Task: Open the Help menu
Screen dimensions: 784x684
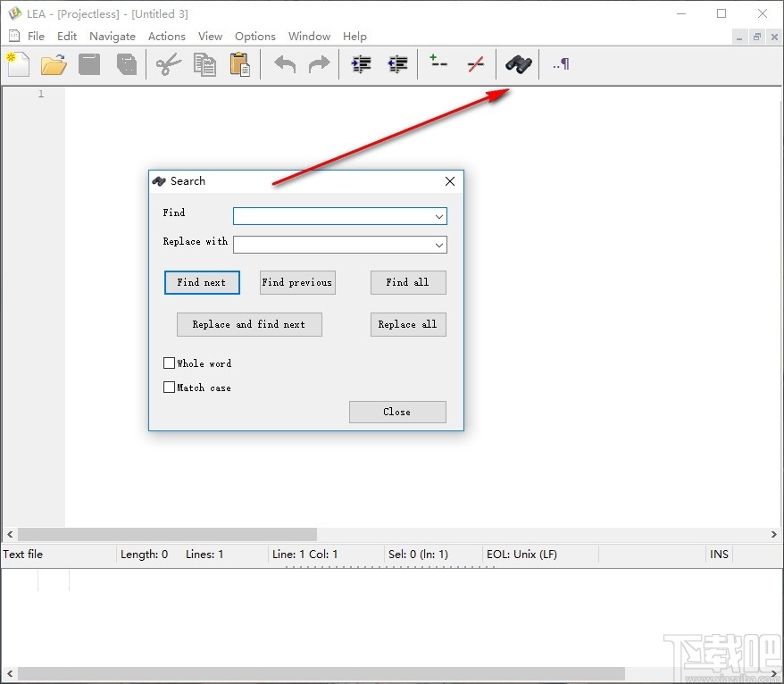Action: [354, 36]
